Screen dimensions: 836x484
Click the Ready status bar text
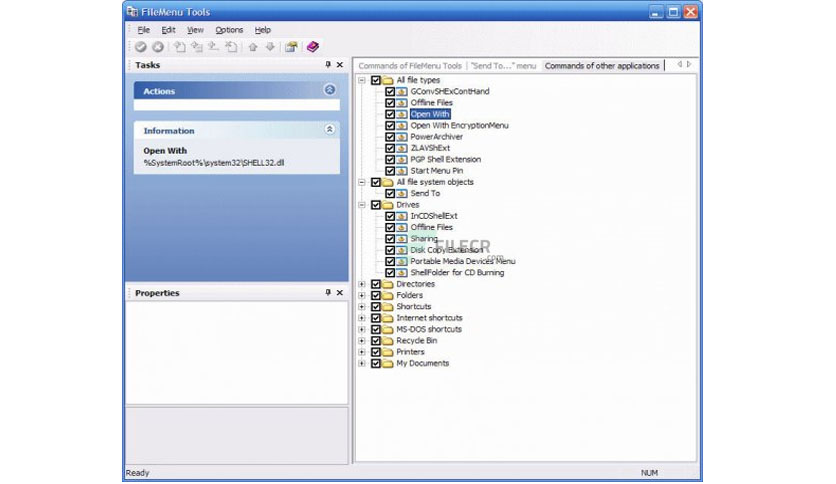click(138, 473)
